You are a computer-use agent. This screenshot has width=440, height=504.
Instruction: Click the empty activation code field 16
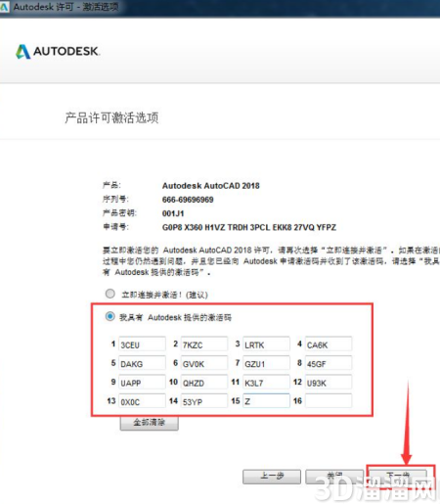pos(329,401)
